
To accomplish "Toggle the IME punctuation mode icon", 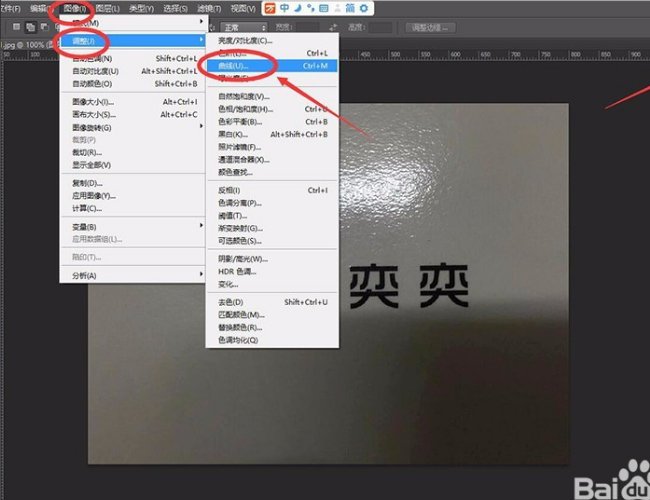I will [x=310, y=8].
